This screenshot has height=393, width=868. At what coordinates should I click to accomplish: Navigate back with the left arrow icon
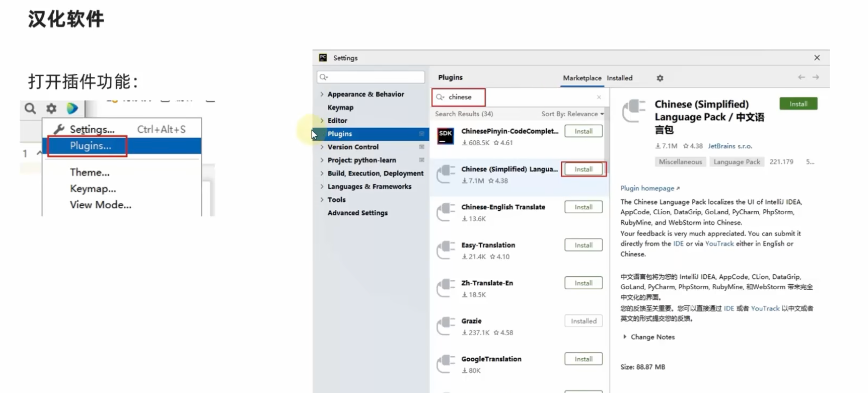click(801, 77)
